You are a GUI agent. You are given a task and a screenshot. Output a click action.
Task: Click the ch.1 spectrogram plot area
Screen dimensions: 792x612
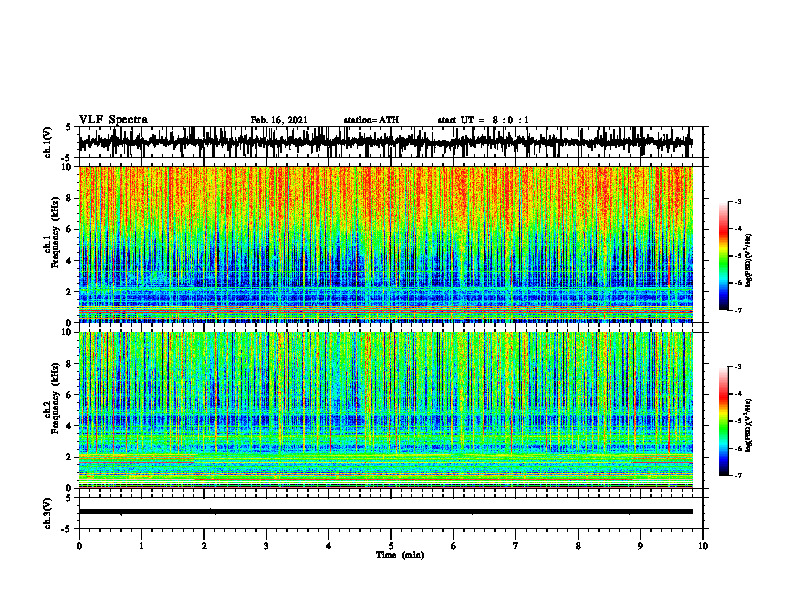385,244
